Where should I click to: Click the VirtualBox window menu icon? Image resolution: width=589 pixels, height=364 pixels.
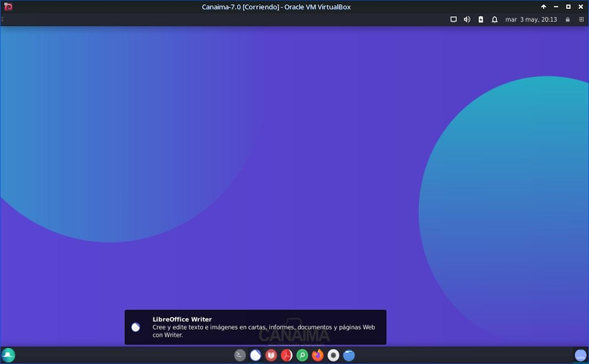(8, 7)
